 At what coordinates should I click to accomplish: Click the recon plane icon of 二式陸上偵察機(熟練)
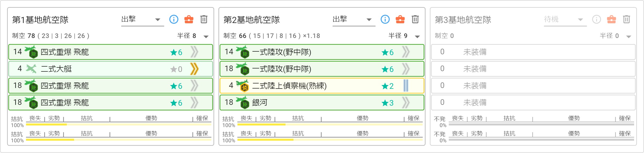point(242,86)
